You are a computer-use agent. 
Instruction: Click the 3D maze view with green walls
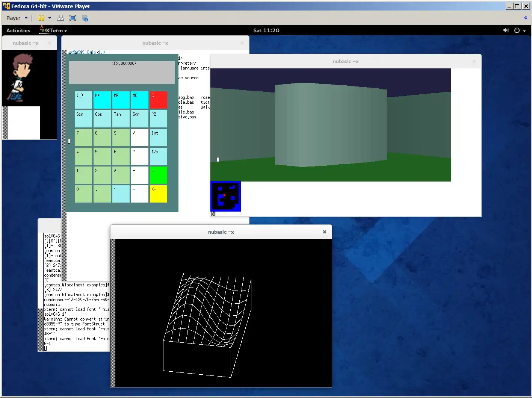pyautogui.click(x=331, y=125)
